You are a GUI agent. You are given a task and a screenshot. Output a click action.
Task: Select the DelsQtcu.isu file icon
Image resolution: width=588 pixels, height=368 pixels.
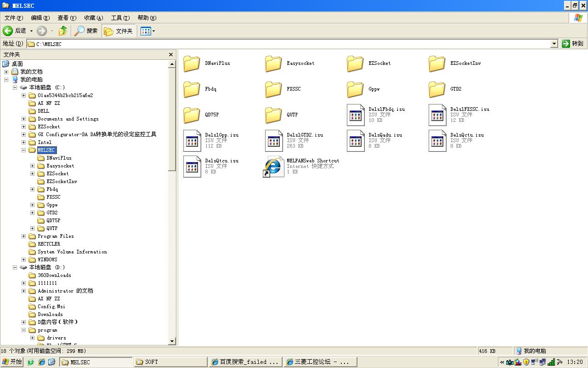[192, 166]
